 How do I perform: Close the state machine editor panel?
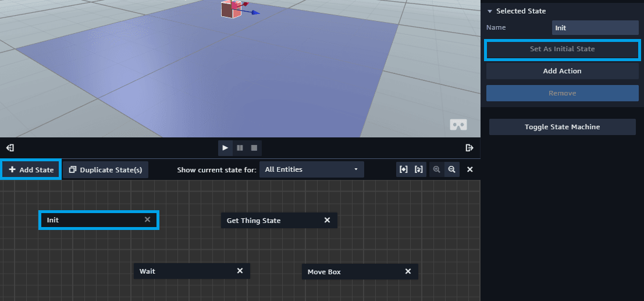(x=470, y=169)
